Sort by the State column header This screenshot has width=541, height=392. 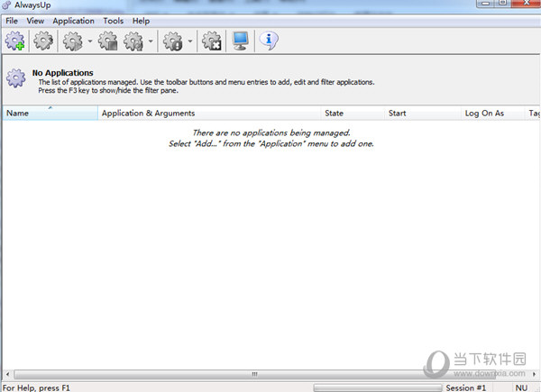tap(353, 113)
